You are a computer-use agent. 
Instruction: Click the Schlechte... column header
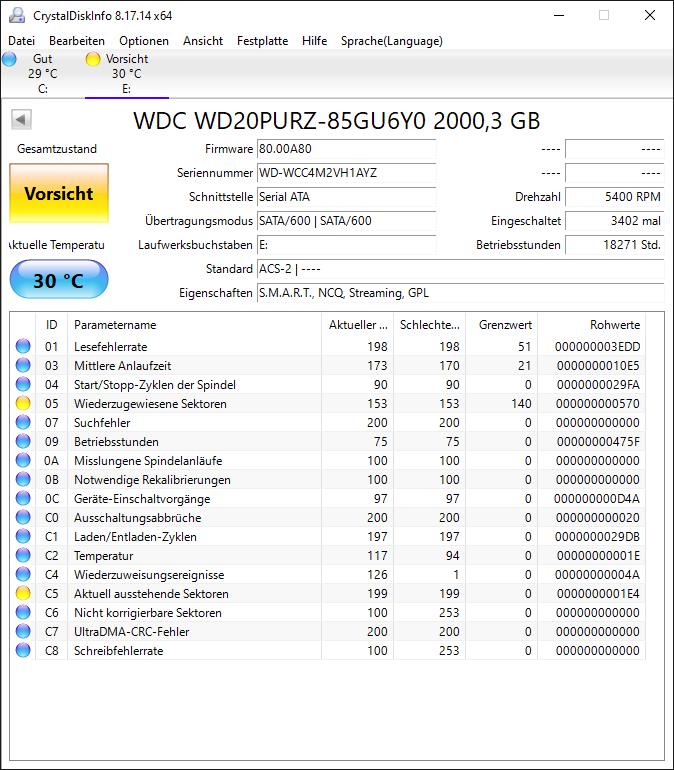tap(430, 325)
